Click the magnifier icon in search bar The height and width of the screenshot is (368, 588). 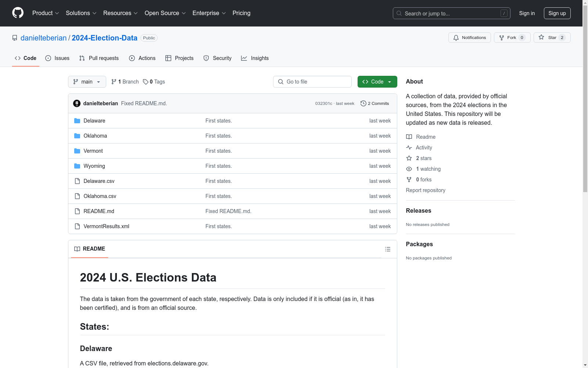tap(399, 13)
